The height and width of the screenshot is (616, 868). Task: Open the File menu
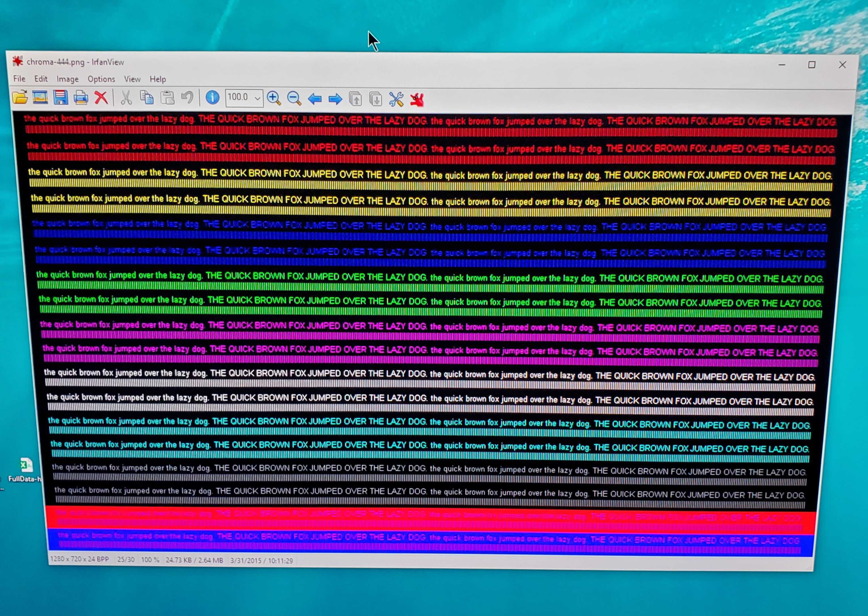pos(19,78)
